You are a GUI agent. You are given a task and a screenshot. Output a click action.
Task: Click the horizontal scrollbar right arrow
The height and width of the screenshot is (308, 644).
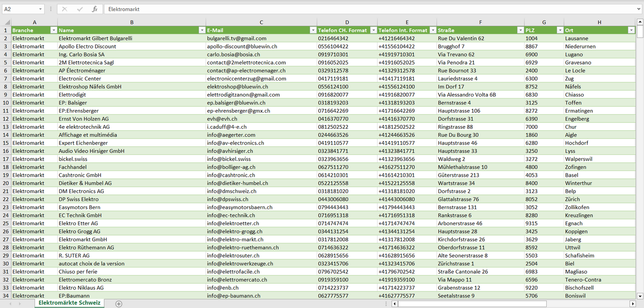click(x=632, y=304)
